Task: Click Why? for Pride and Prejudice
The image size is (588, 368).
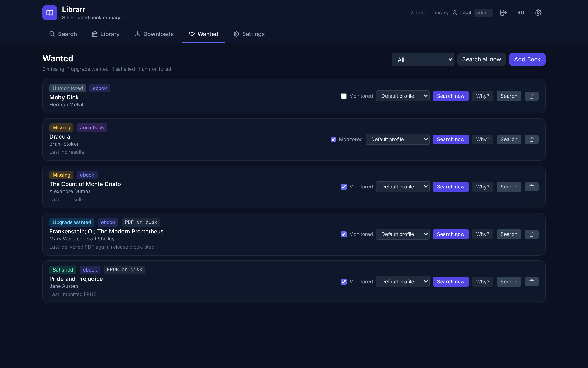Action: pos(482,282)
